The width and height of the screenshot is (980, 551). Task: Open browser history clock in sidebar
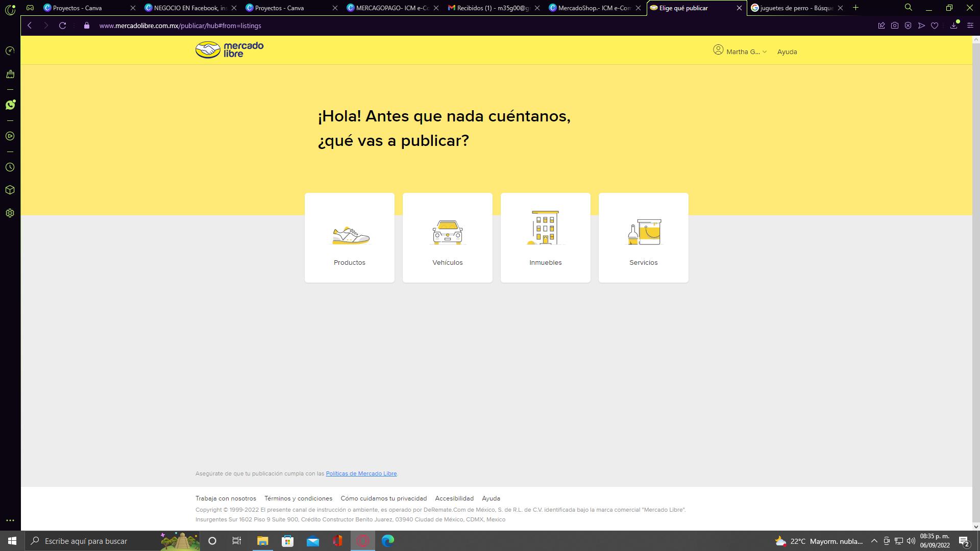(x=10, y=167)
